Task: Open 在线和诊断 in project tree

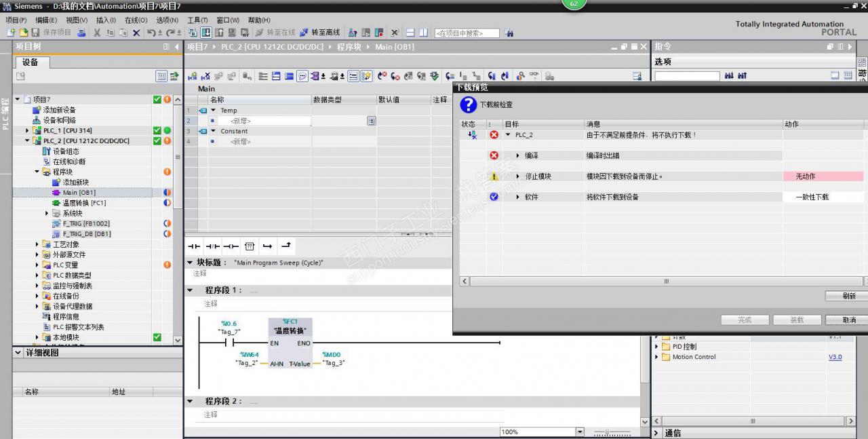Action: tap(69, 161)
